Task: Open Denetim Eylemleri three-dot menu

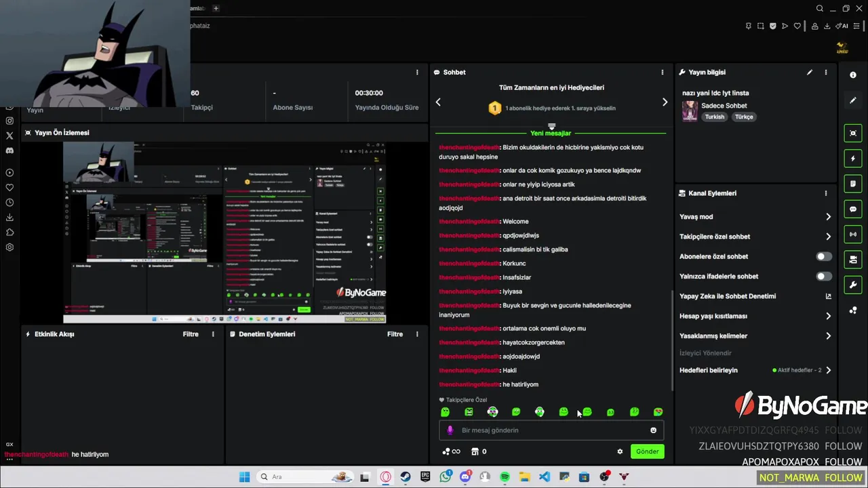Action: click(x=417, y=334)
